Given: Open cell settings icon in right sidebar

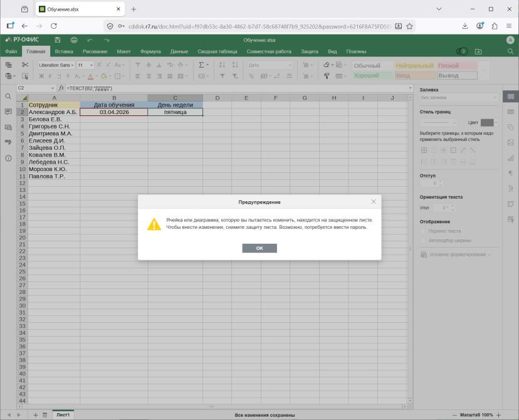Looking at the screenshot, I should coord(511,97).
